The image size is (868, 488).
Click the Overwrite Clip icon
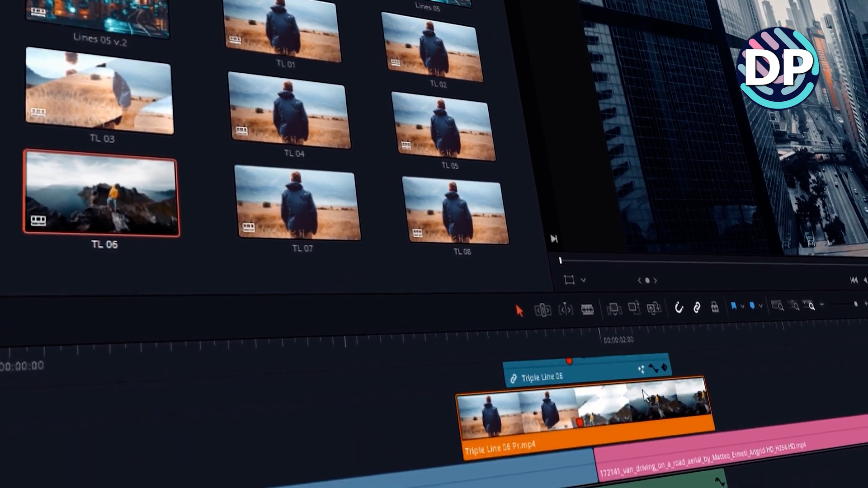point(634,308)
